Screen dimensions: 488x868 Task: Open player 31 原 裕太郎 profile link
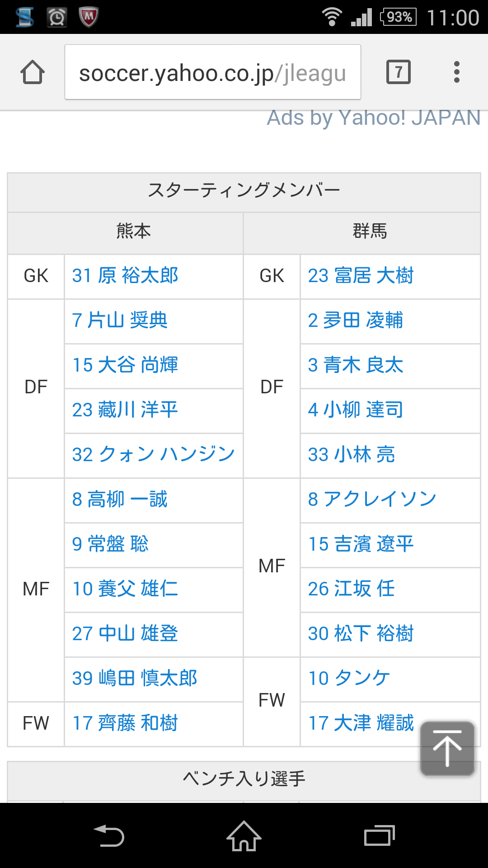click(125, 275)
